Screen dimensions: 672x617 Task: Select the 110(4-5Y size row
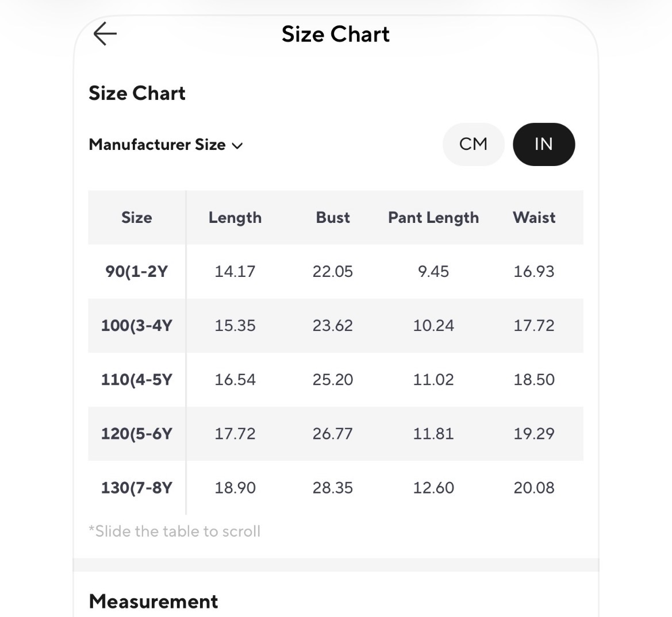click(336, 380)
